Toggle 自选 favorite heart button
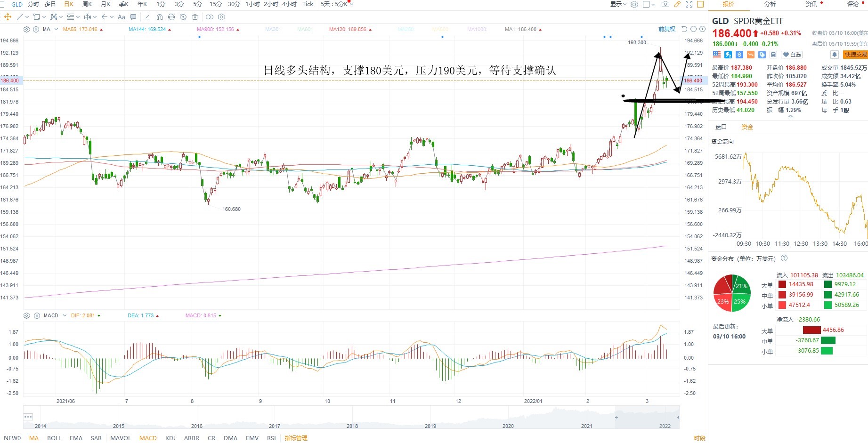This screenshot has width=868, height=443. [x=792, y=55]
